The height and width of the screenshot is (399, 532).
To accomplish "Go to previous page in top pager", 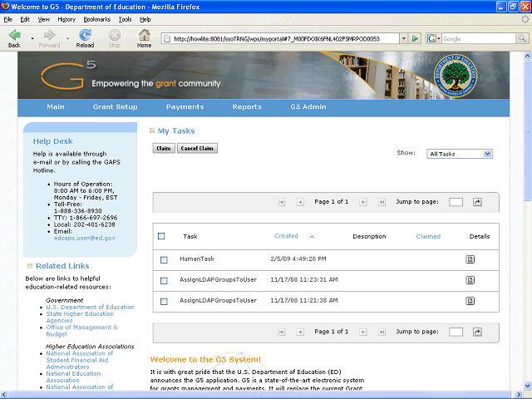I will 300,202.
